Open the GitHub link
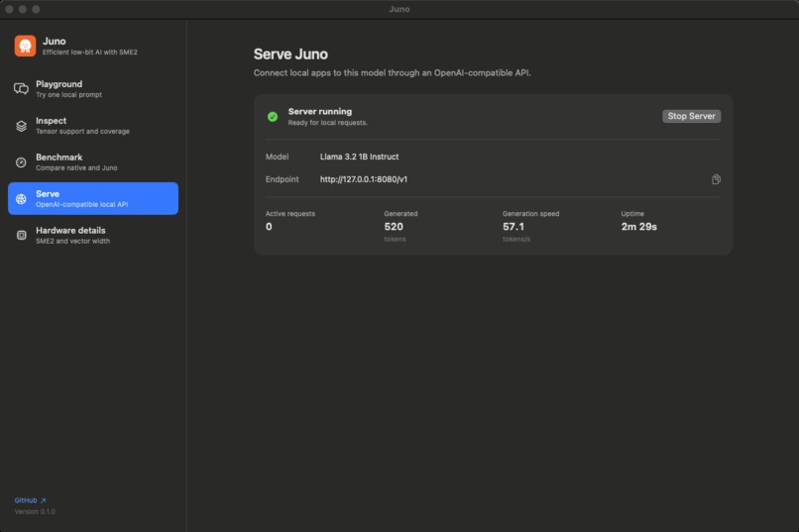Viewport: 799px width, 532px height. 30,500
